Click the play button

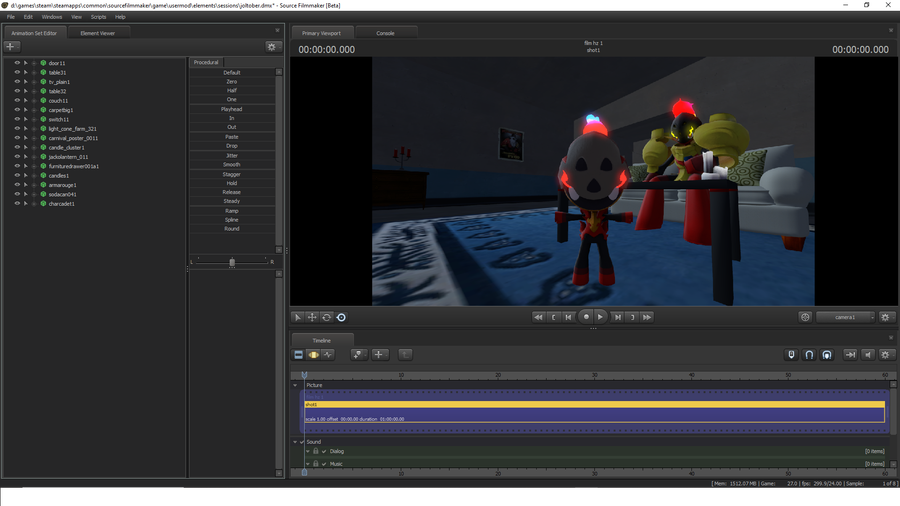point(600,317)
